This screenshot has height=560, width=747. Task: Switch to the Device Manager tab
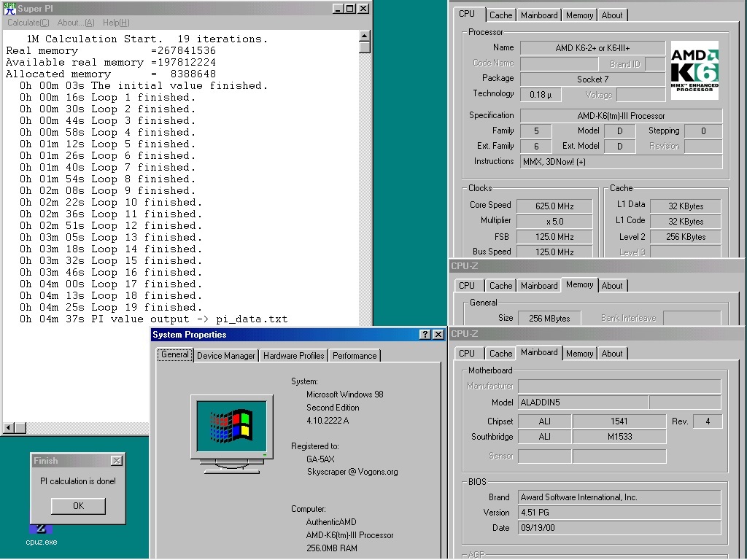click(x=226, y=356)
